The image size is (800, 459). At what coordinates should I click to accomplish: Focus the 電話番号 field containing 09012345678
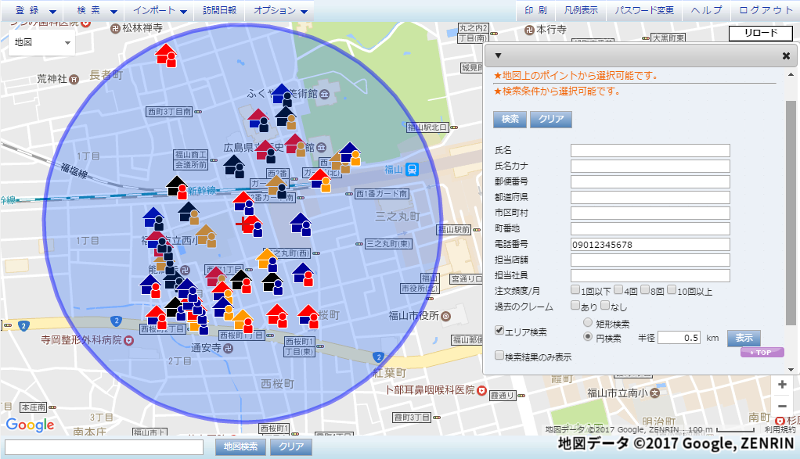click(x=650, y=245)
